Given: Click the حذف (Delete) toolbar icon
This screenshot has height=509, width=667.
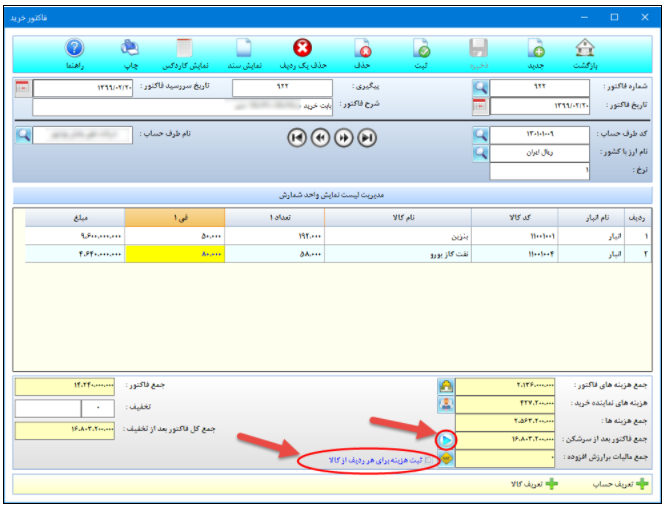Looking at the screenshot, I should [x=363, y=49].
